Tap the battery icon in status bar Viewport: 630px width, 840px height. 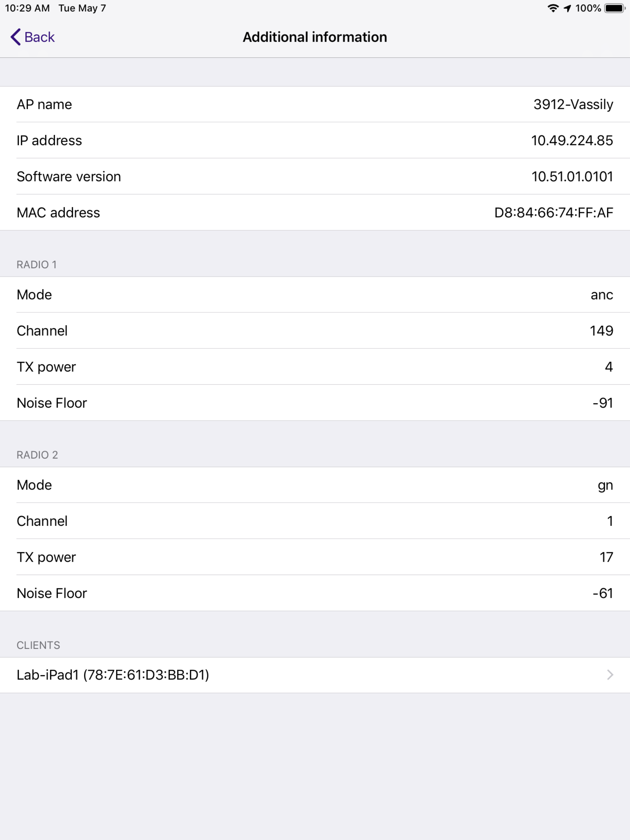pyautogui.click(x=615, y=8)
